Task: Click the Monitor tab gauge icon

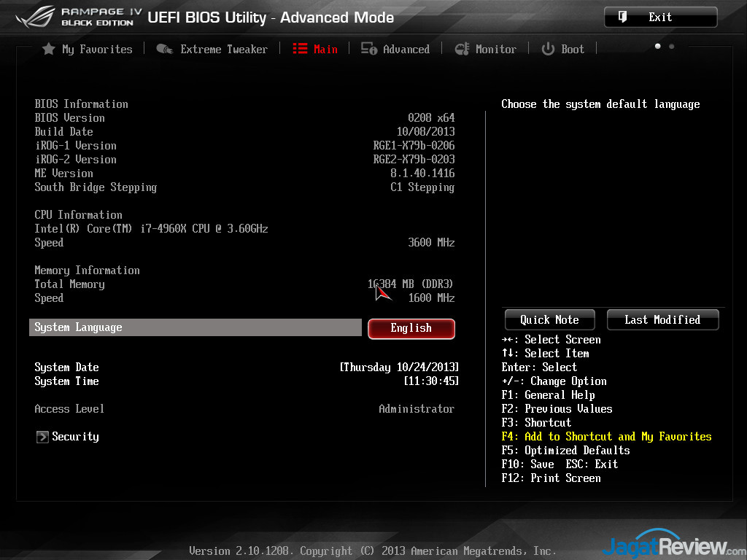Action: [x=462, y=49]
